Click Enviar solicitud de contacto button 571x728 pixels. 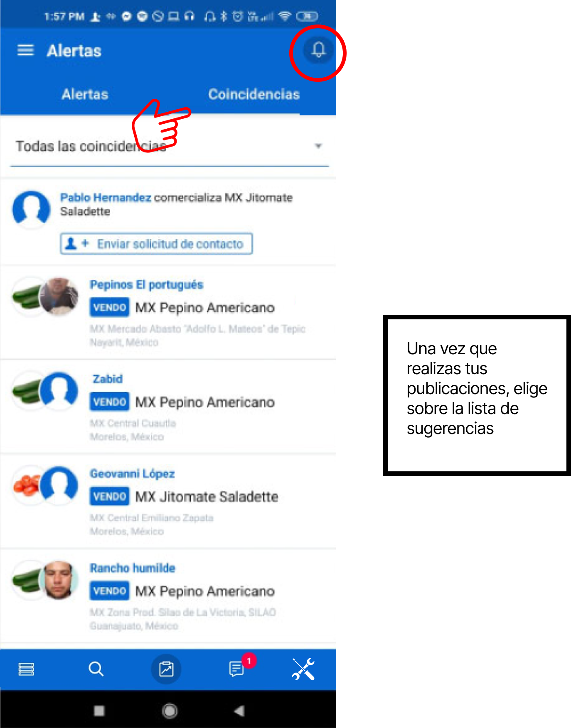click(x=157, y=243)
